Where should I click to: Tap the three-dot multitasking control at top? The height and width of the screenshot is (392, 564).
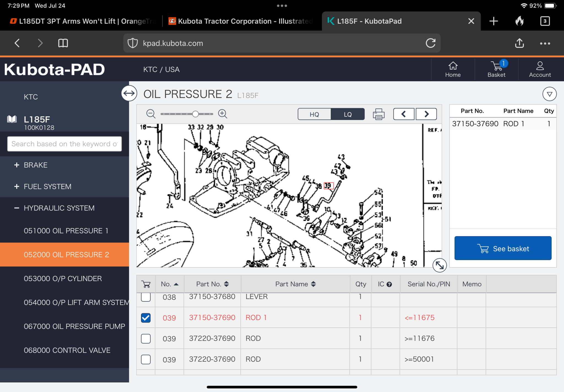pos(282,6)
